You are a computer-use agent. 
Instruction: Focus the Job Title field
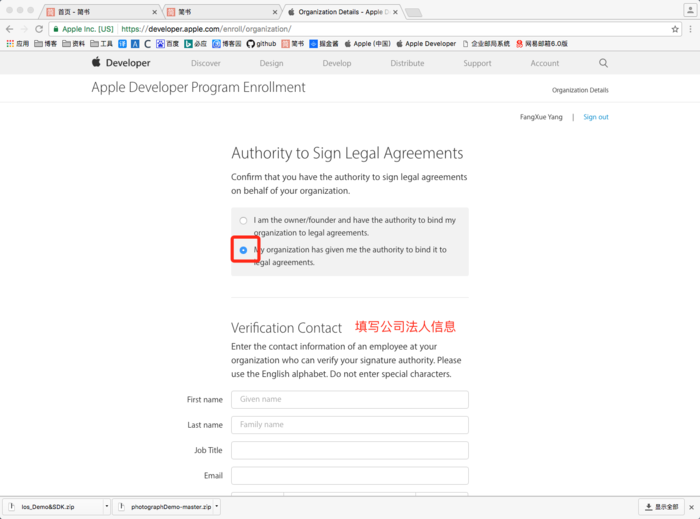click(350, 450)
